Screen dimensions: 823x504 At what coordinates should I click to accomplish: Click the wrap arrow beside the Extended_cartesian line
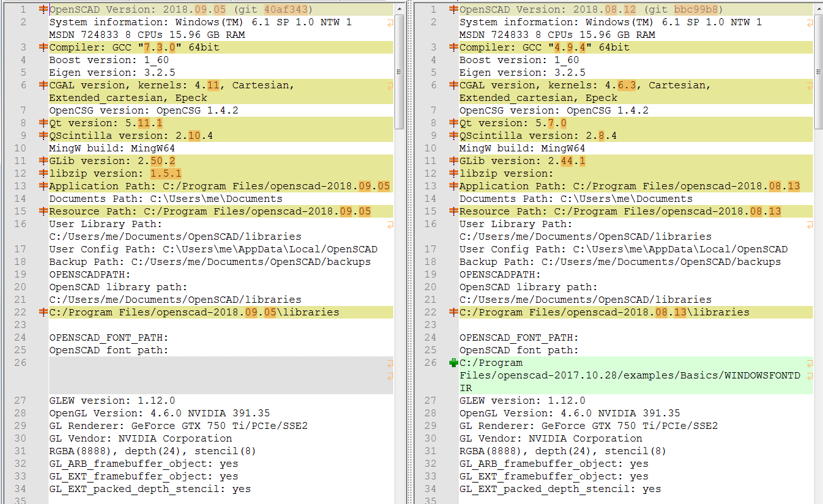(x=390, y=85)
